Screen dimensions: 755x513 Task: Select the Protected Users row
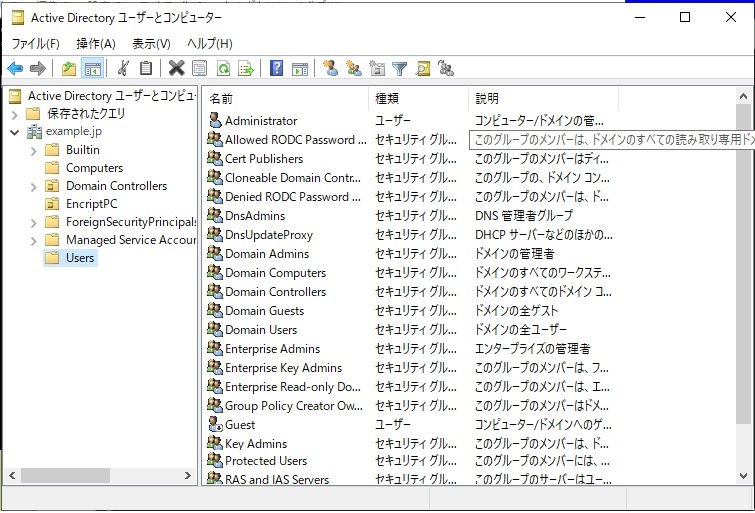pos(410,461)
